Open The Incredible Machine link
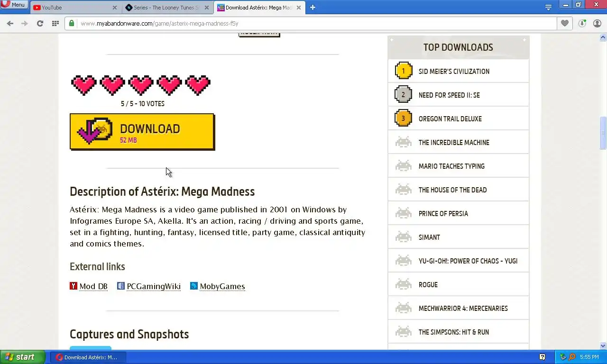Viewport: 607px width, 364px height. (454, 143)
